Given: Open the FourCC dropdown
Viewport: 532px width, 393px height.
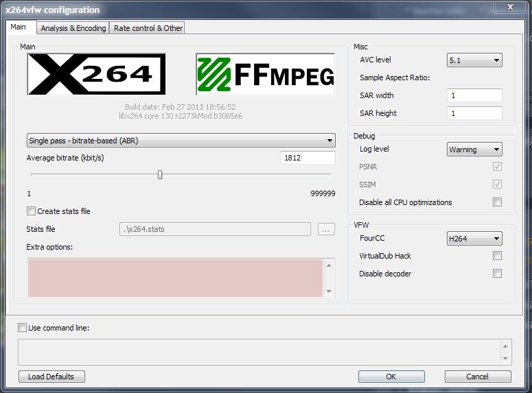Looking at the screenshot, I should click(x=474, y=239).
